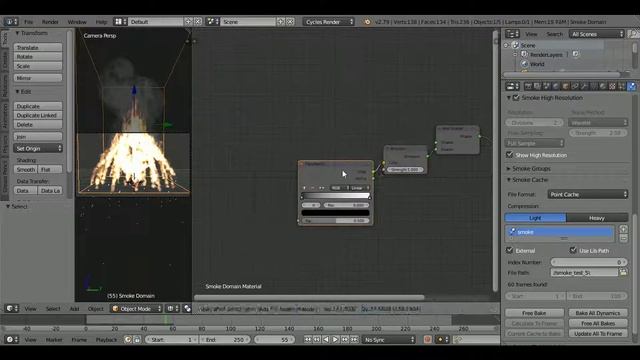
Task: Click the ColorRamp gradient bar
Action: 336,196
